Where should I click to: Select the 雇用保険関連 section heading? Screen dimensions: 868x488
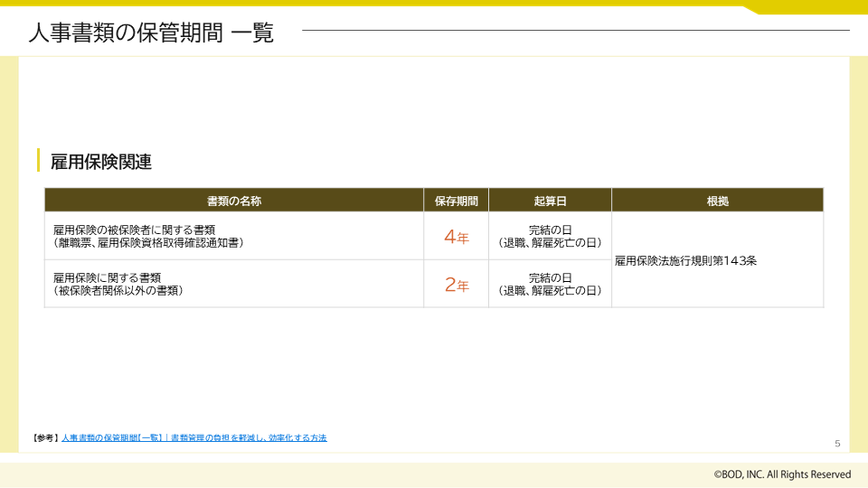(x=101, y=162)
